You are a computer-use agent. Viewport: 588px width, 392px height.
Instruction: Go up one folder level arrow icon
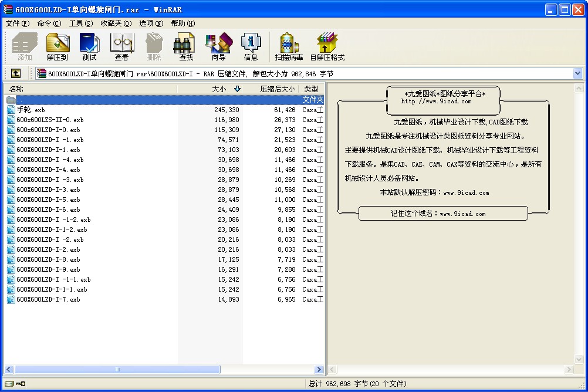[x=16, y=73]
